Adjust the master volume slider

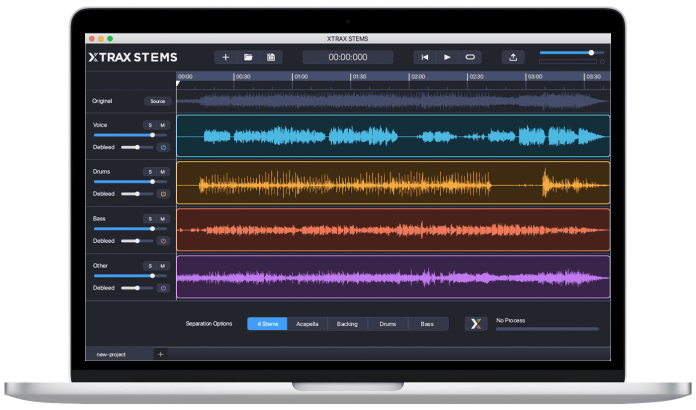(572, 53)
